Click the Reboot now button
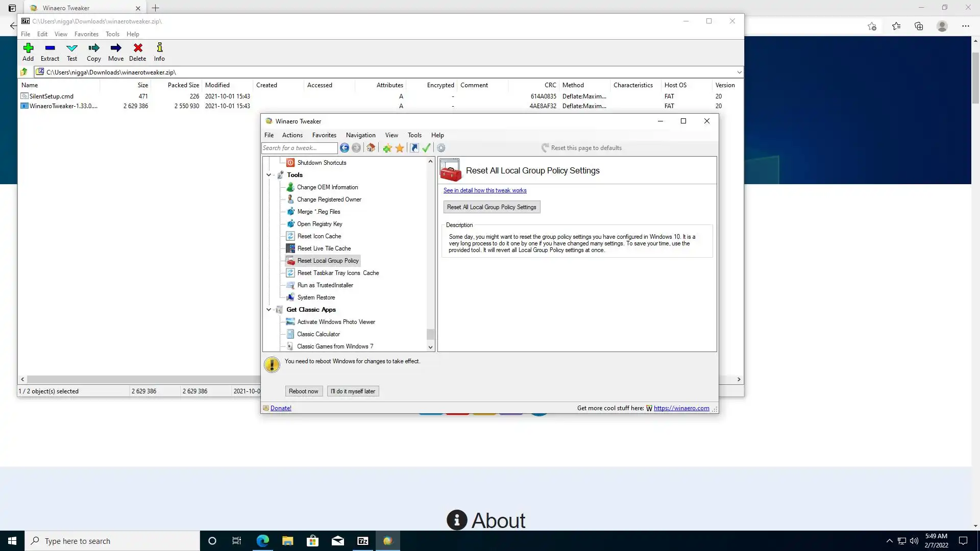980x551 pixels. point(303,391)
